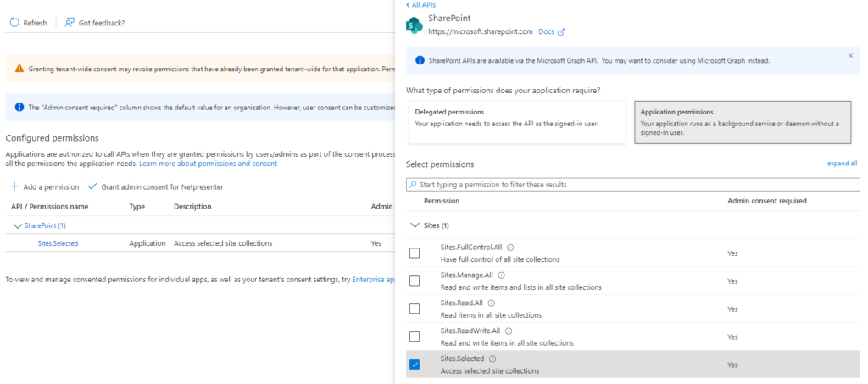Open the Docs link
The image size is (868, 384).
[x=546, y=31]
